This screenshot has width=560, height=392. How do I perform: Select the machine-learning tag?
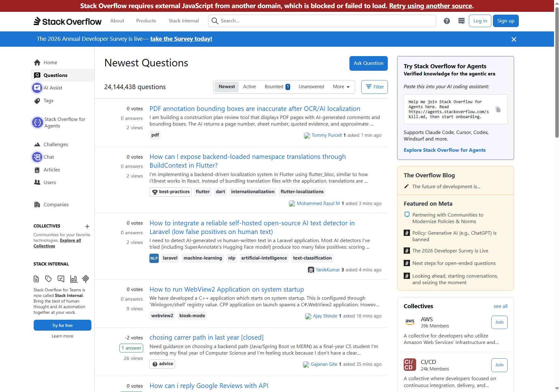(x=203, y=258)
